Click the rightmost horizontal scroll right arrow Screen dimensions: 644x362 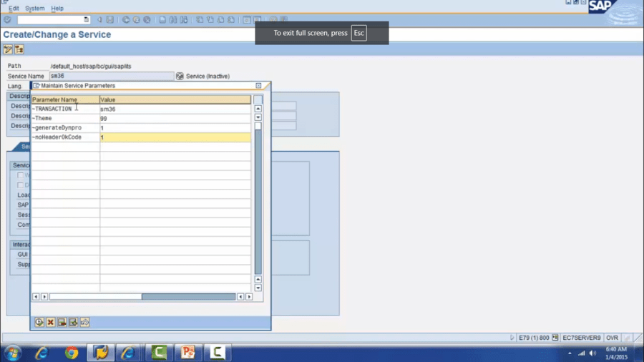point(249,297)
